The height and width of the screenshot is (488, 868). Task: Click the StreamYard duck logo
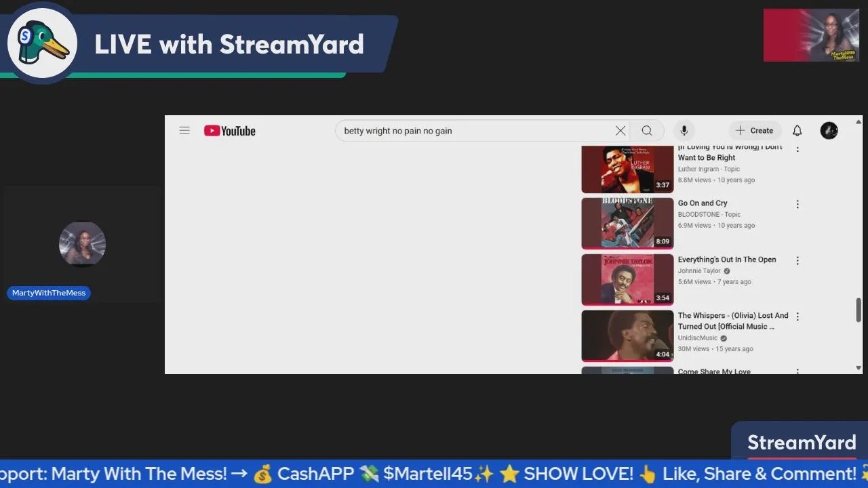point(42,43)
